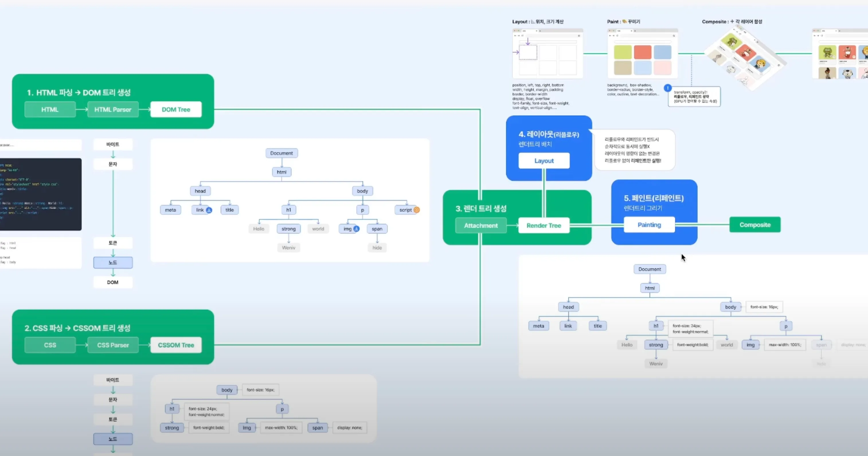Select the DOM Tree box
Screen dimensions: 868x456
(x=176, y=110)
